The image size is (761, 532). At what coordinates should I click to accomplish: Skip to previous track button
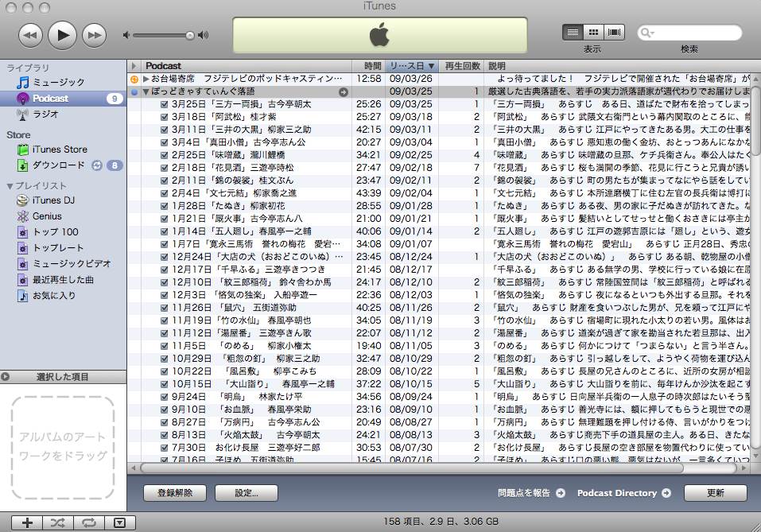click(x=30, y=36)
